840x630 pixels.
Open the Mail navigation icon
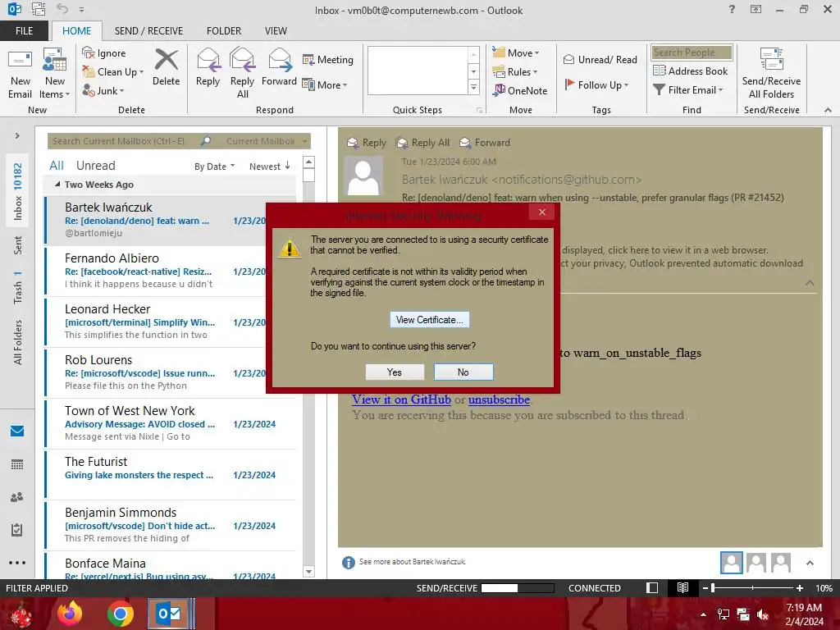(x=17, y=431)
